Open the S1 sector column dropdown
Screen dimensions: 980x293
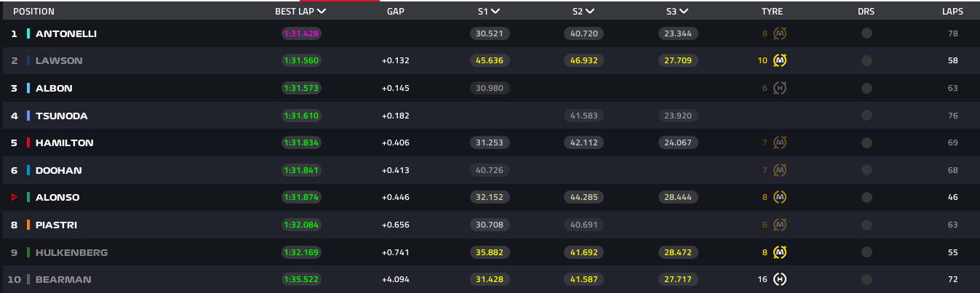click(495, 12)
